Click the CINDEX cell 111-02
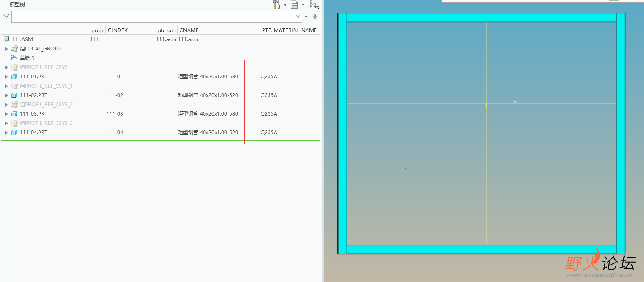644x282 pixels. click(115, 95)
